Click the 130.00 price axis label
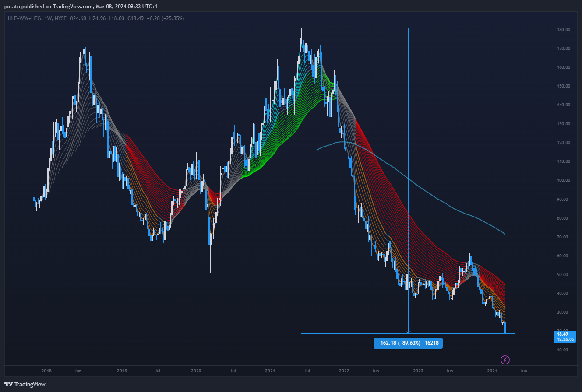 tap(564, 124)
